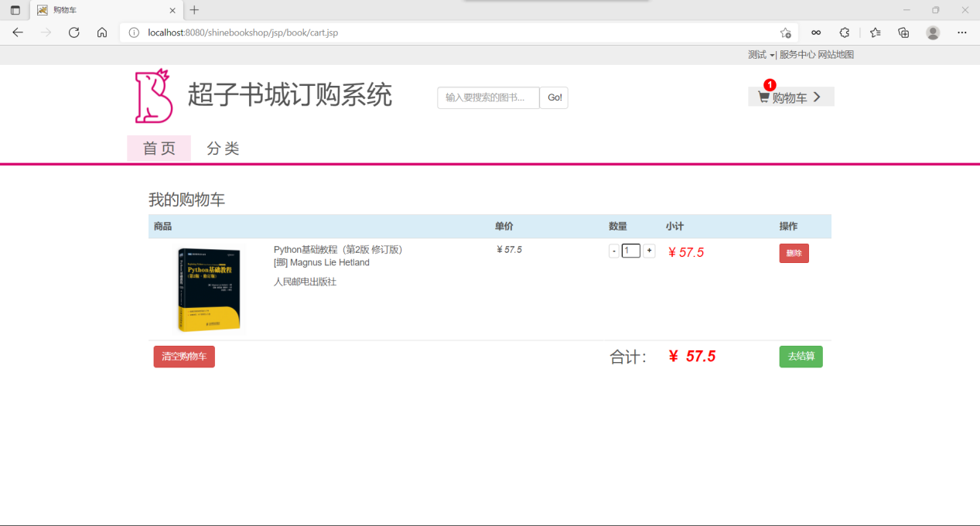
Task: Click the red 删除 button
Action: 794,253
